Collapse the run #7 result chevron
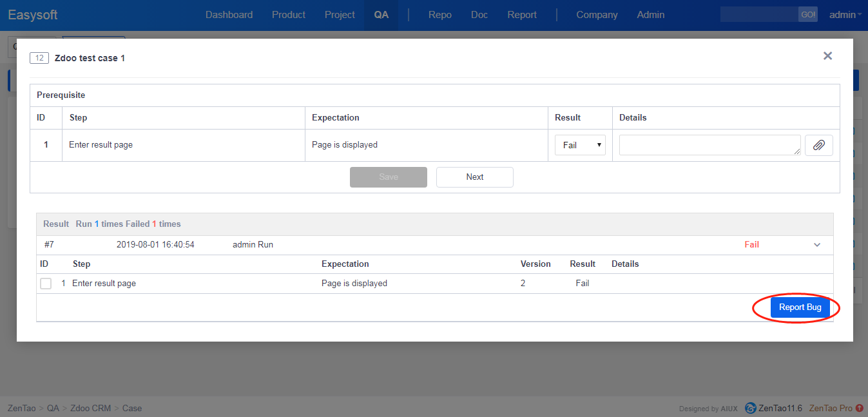The image size is (868, 417). [817, 245]
